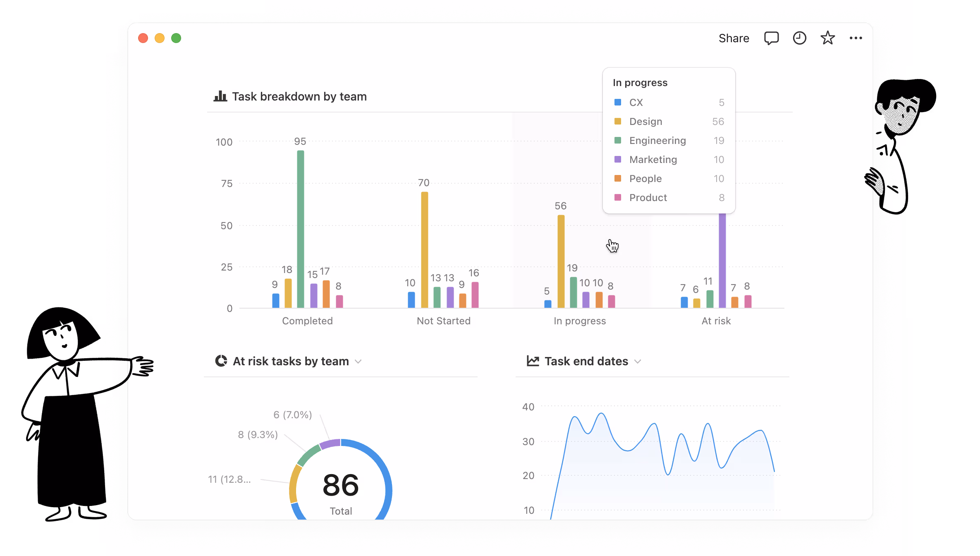Click the CX blue legend swatch

tap(618, 102)
